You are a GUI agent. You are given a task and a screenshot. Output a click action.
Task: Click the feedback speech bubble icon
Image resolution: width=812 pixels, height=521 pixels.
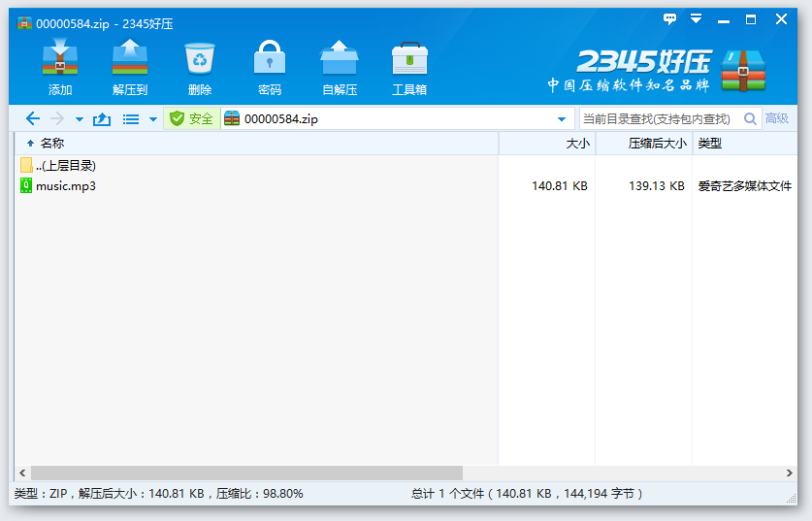[669, 19]
